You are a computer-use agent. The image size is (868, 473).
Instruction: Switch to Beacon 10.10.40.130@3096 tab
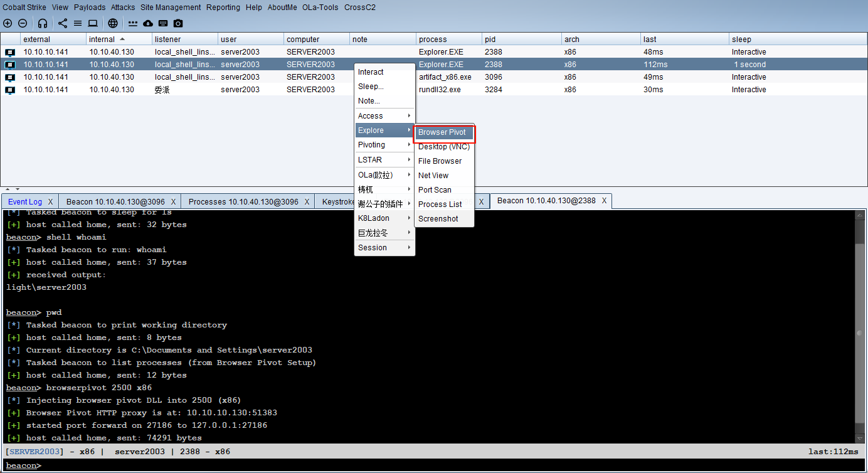click(x=115, y=201)
